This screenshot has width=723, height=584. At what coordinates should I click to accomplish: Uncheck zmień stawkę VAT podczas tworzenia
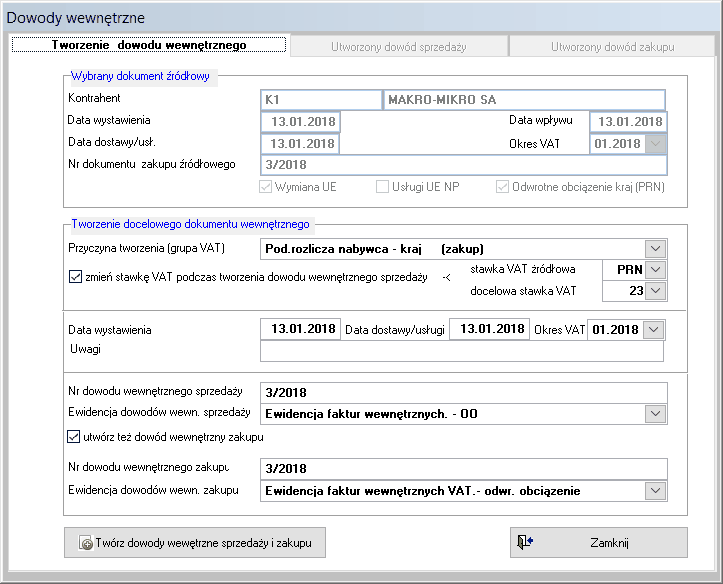pos(75,277)
